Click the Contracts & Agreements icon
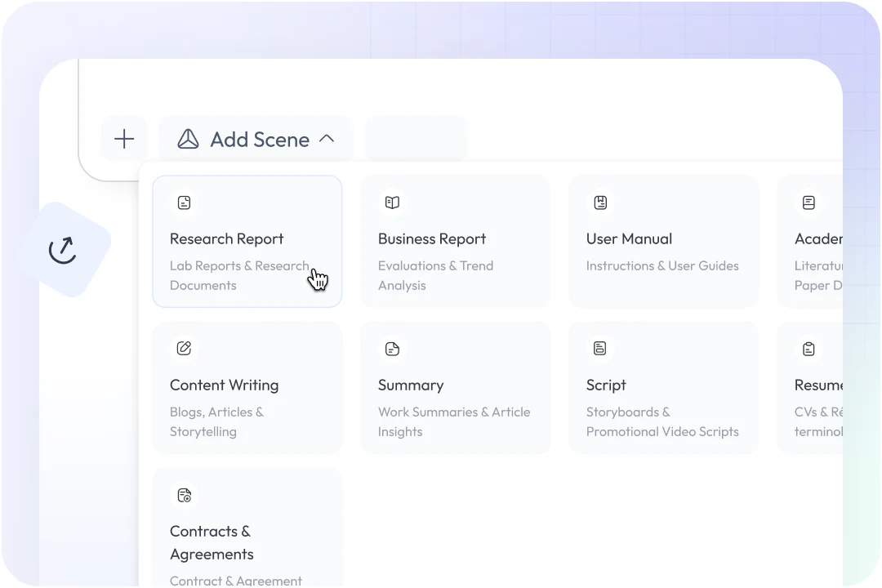The height and width of the screenshot is (588, 882). [x=185, y=495]
